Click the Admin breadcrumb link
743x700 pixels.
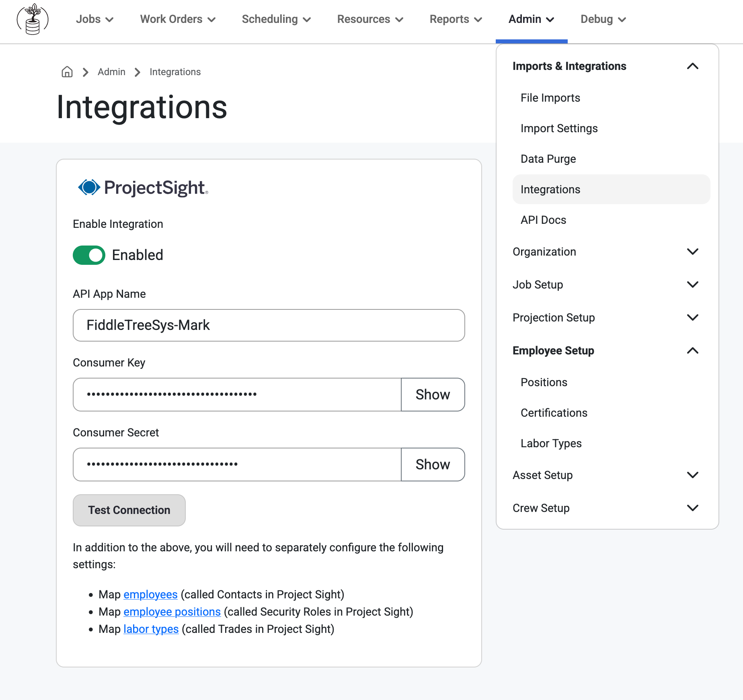click(x=111, y=72)
